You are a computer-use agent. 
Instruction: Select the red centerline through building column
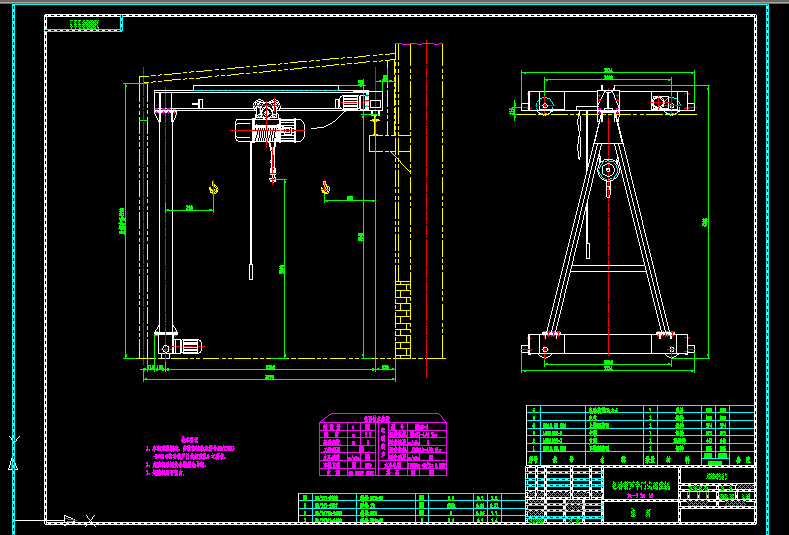[427, 209]
